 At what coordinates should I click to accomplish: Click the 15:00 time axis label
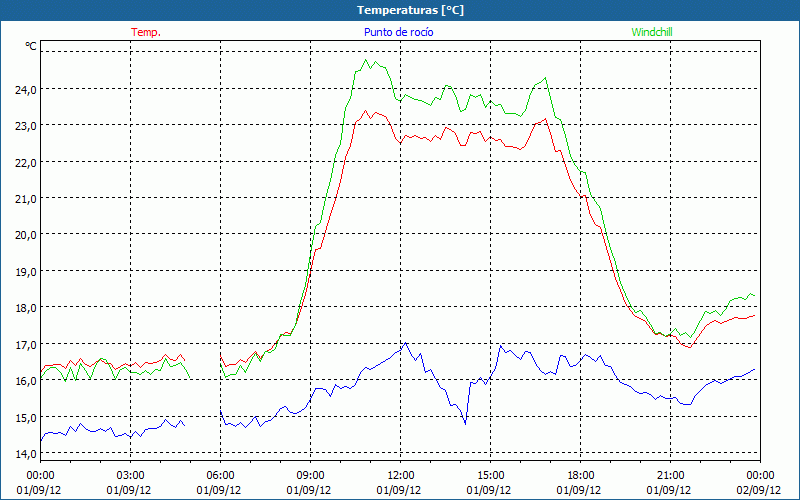pyautogui.click(x=490, y=476)
